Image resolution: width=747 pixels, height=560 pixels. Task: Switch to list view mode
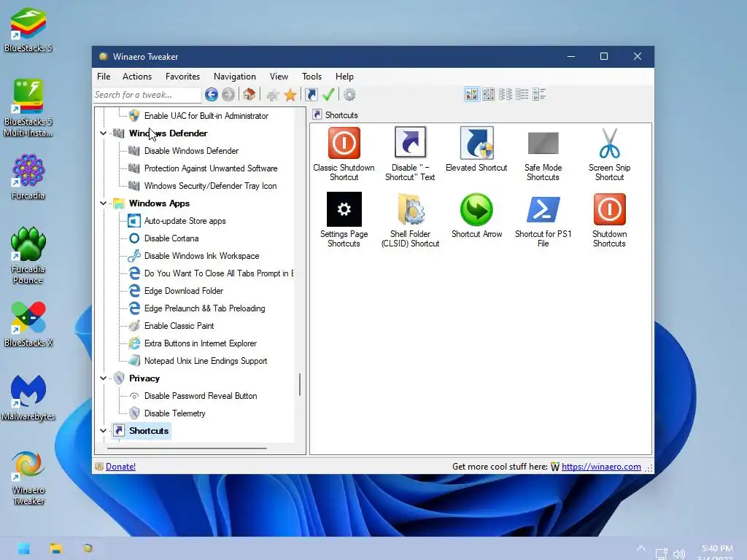coord(506,94)
